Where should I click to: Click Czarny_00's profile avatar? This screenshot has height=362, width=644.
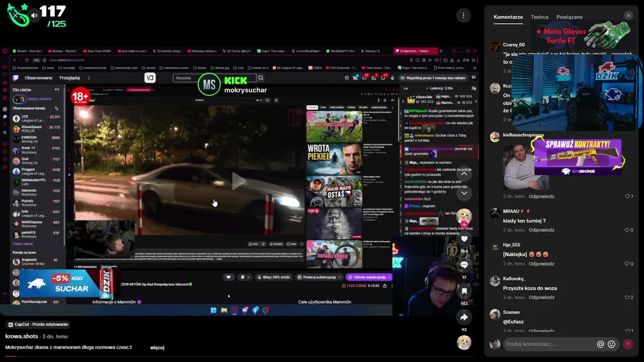point(495,47)
